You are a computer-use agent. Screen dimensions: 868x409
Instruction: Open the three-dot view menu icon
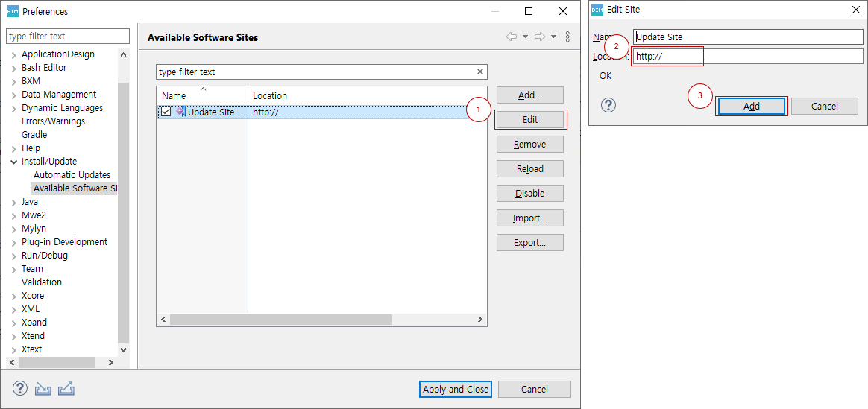point(567,37)
